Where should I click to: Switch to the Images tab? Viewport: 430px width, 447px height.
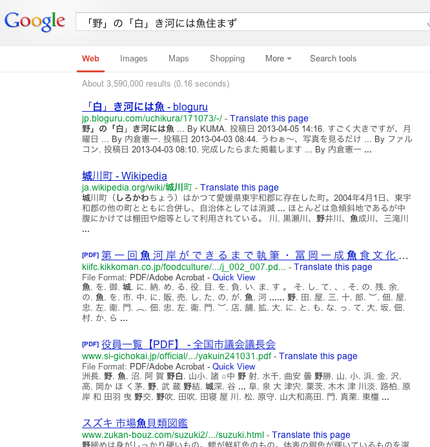[134, 59]
